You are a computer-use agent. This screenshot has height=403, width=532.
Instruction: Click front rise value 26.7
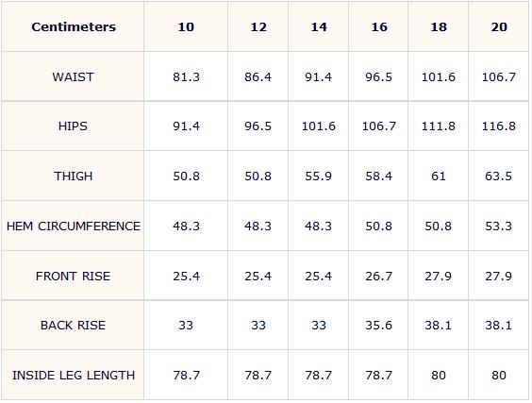click(x=378, y=276)
